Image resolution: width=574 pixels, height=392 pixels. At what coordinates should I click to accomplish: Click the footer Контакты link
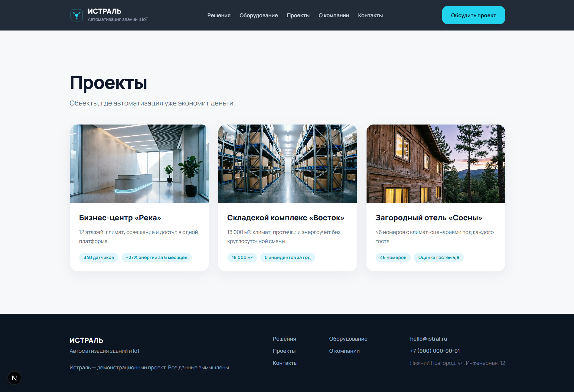click(285, 363)
